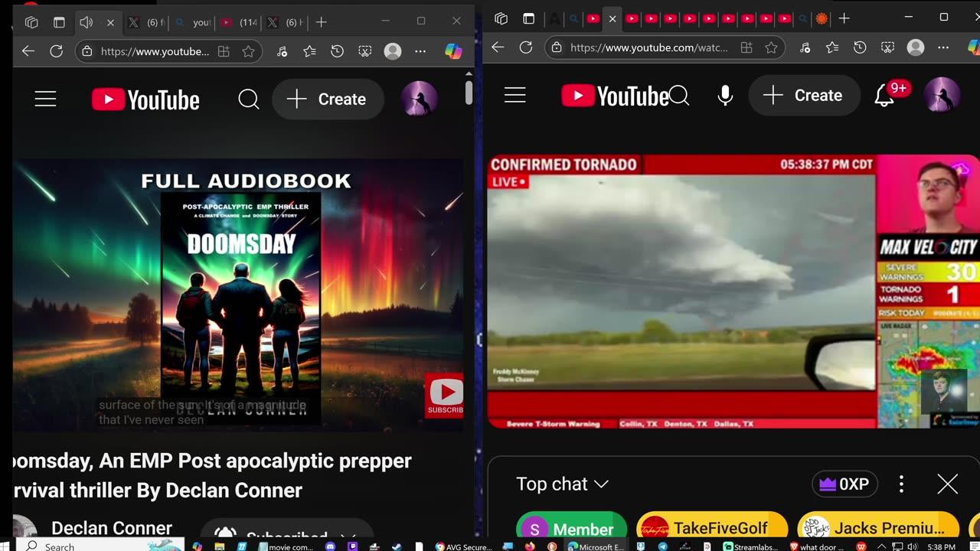Open search in left YouTube window

click(x=249, y=99)
